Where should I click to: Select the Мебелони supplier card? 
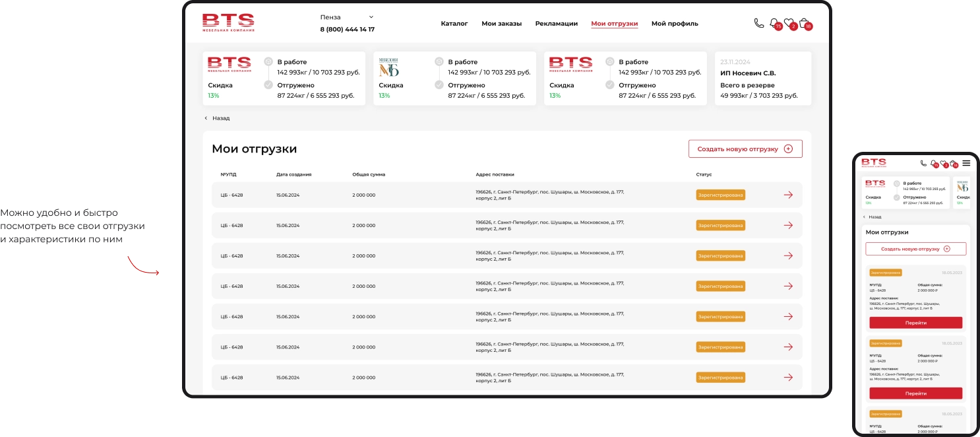tap(454, 79)
